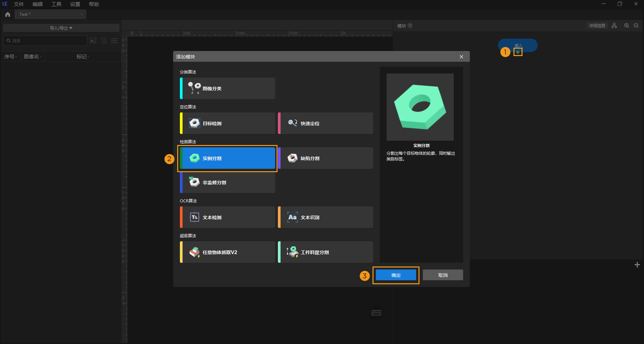This screenshot has height=344, width=644.
Task: Open image settings icon beside search
Action: click(x=93, y=41)
